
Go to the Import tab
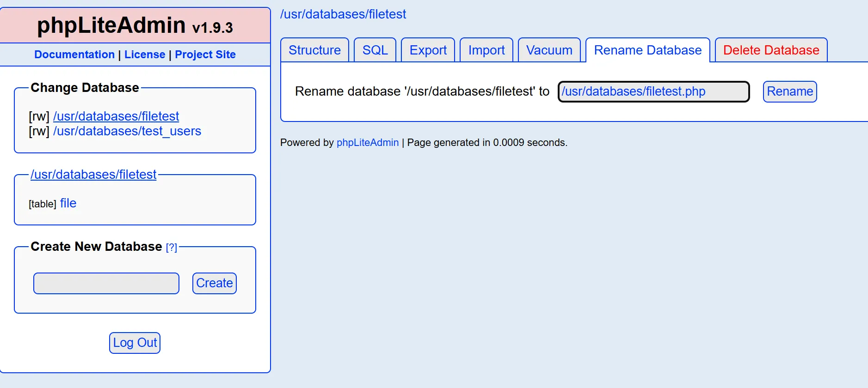(486, 50)
